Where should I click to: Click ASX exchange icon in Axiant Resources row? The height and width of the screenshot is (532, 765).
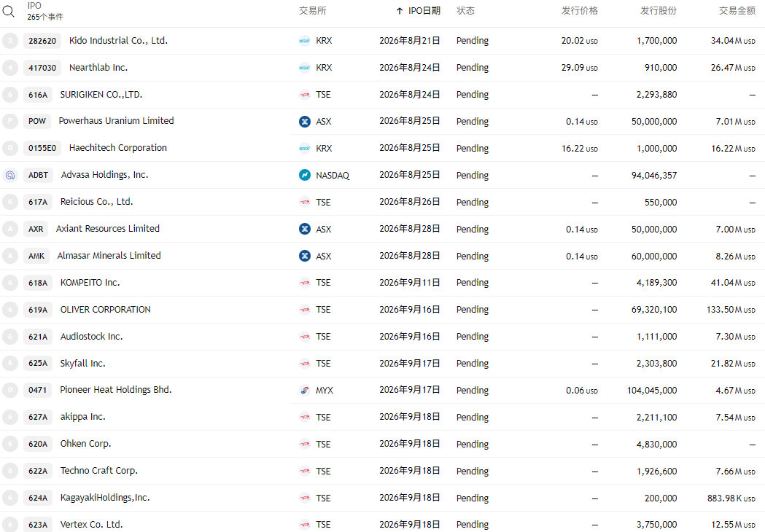(x=304, y=229)
